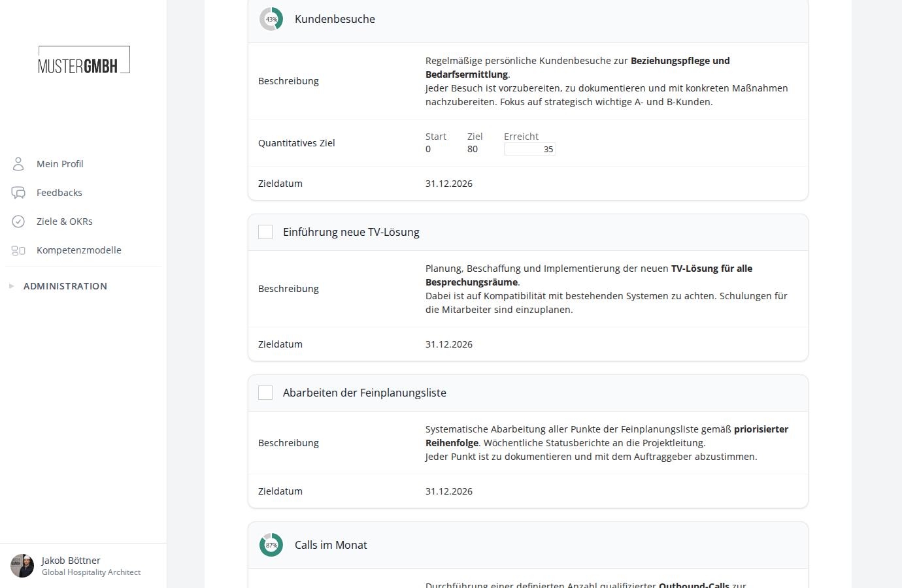Click the Mein Profil person icon

click(18, 164)
